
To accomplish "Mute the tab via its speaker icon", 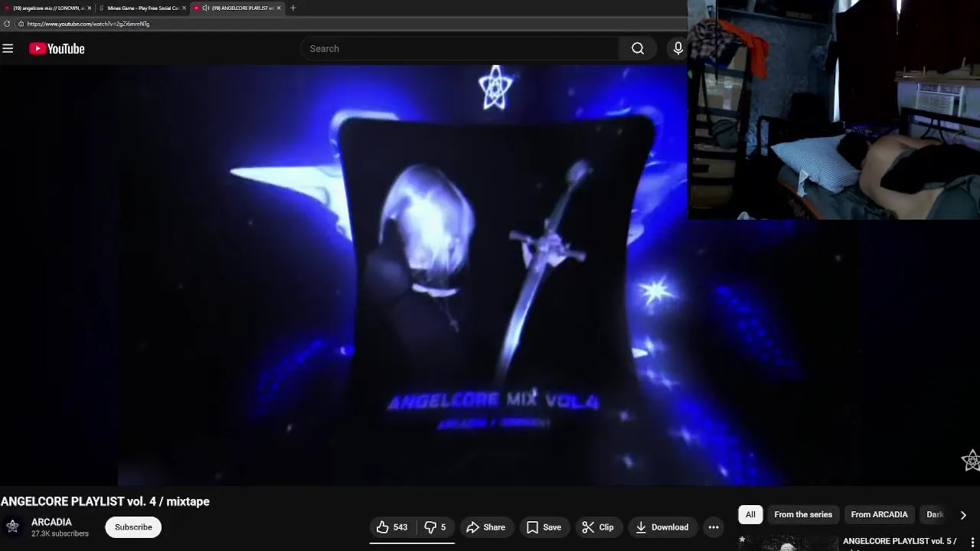I will coord(205,8).
